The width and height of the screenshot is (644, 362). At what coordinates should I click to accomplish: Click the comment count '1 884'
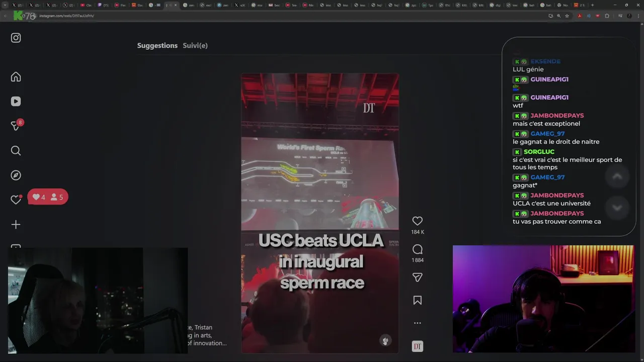coord(418,260)
